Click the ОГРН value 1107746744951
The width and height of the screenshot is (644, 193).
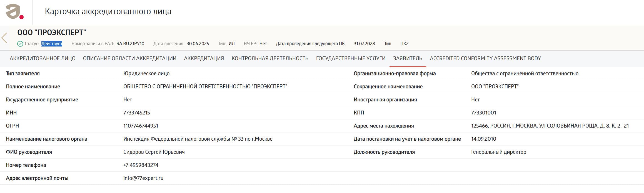point(141,126)
